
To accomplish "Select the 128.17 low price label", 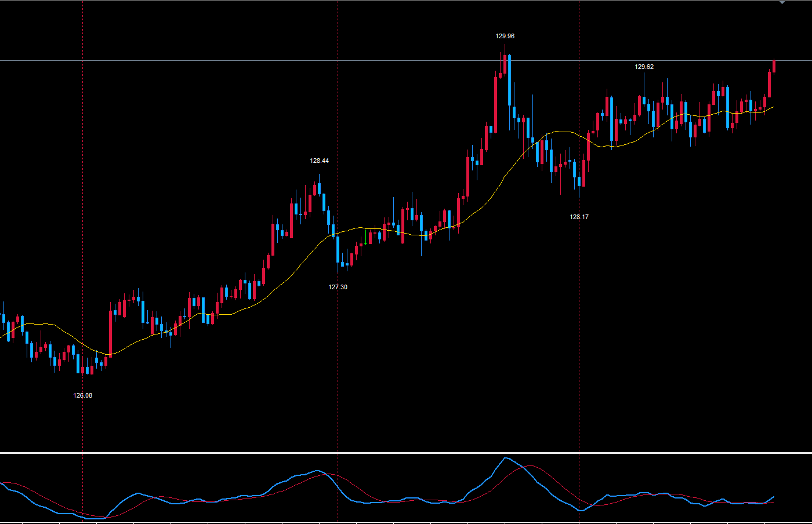I will tap(579, 217).
